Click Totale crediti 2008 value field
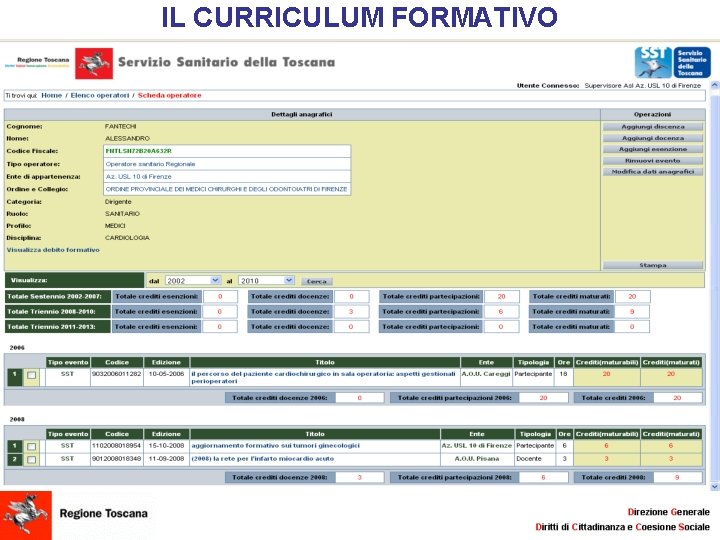 click(x=677, y=478)
